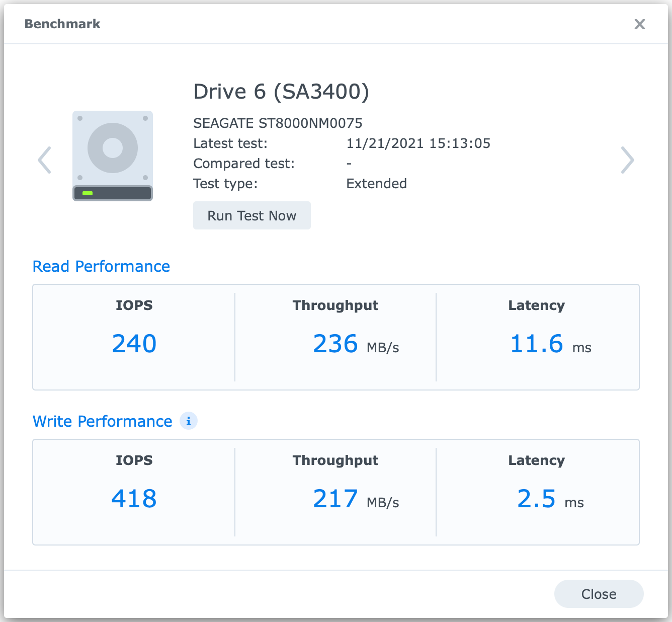Click the read throughput value 236
This screenshot has height=622, width=672.
click(335, 344)
